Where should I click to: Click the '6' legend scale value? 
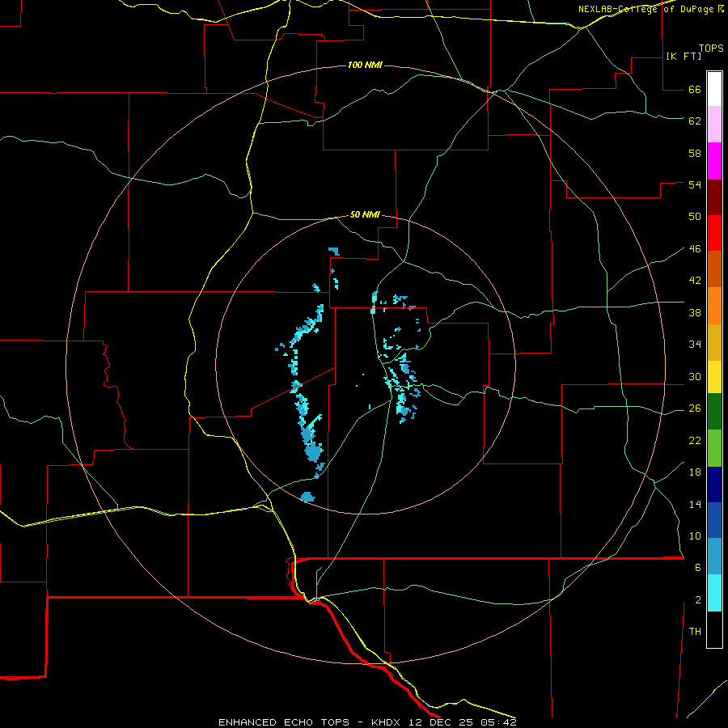pos(698,568)
